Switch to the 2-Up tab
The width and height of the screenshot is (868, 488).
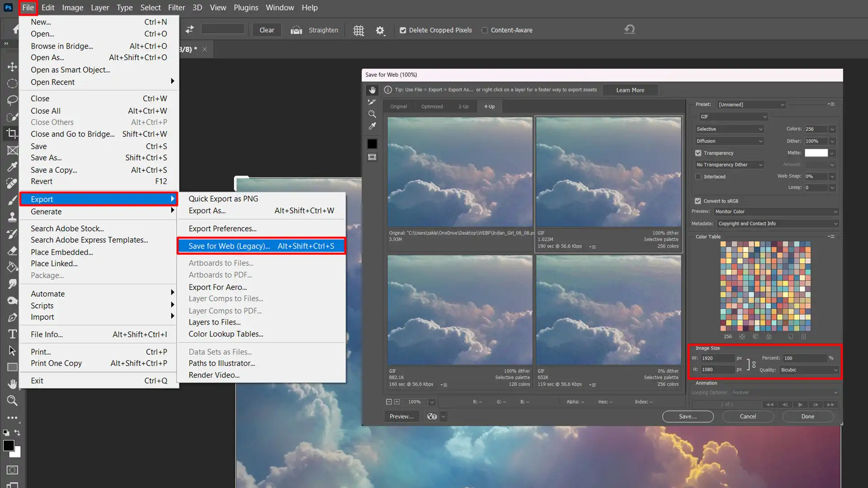pos(463,107)
